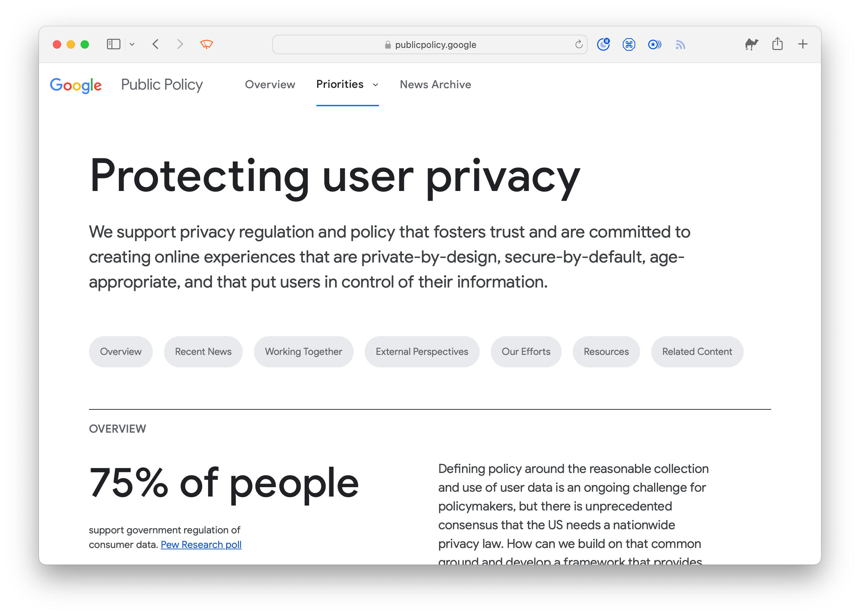This screenshot has height=616, width=860.
Task: Open the star broadcast extension icon
Action: [654, 44]
